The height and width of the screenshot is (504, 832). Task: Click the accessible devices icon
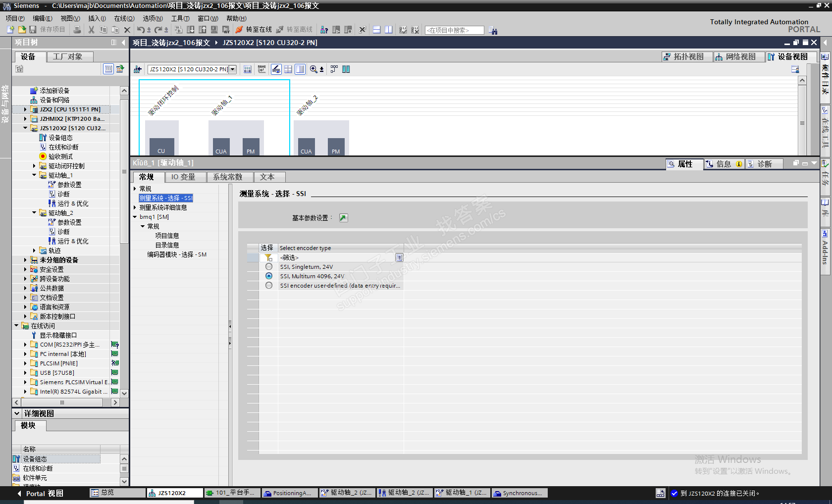coord(324,30)
